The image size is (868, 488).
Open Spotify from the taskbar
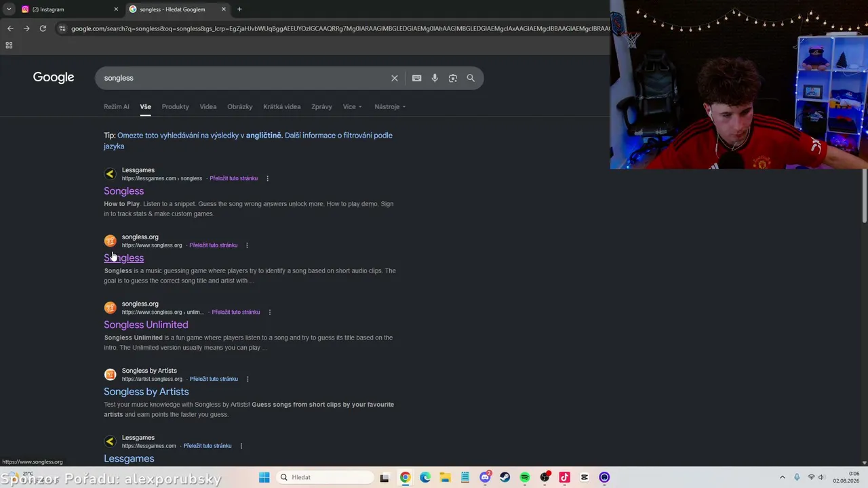(x=525, y=477)
